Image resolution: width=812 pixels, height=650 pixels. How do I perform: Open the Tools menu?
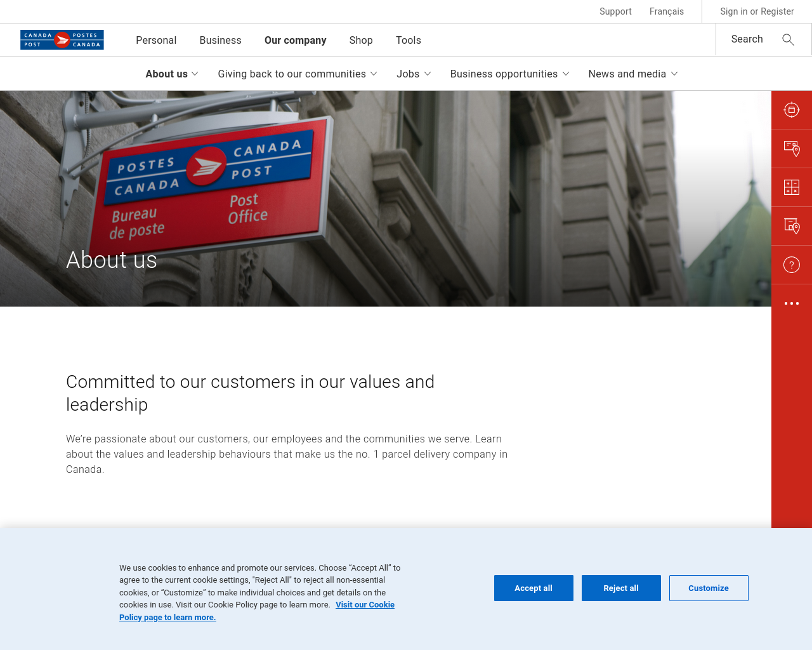tap(409, 40)
